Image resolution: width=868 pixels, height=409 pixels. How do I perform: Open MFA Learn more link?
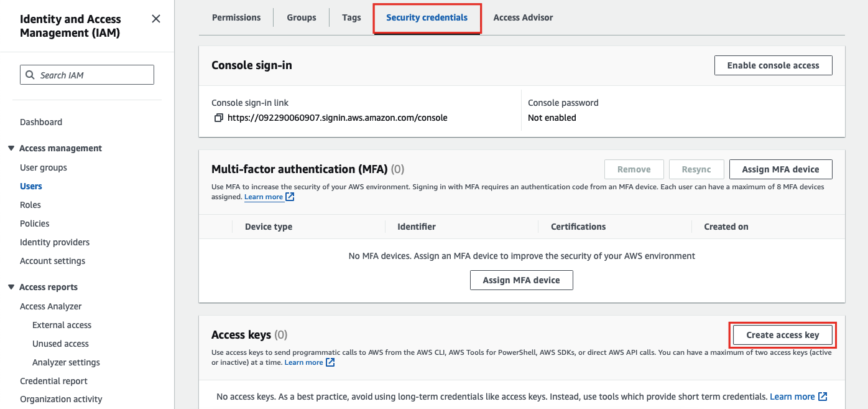pyautogui.click(x=264, y=197)
